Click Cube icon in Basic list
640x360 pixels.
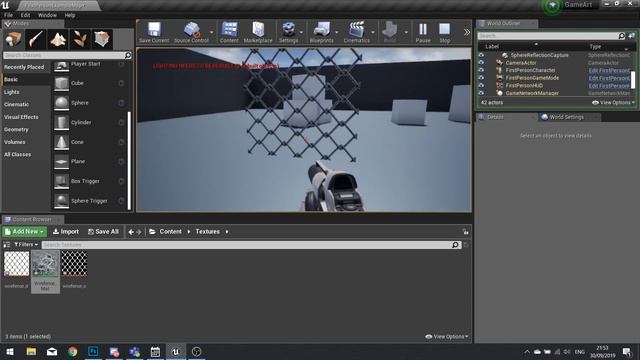62,83
